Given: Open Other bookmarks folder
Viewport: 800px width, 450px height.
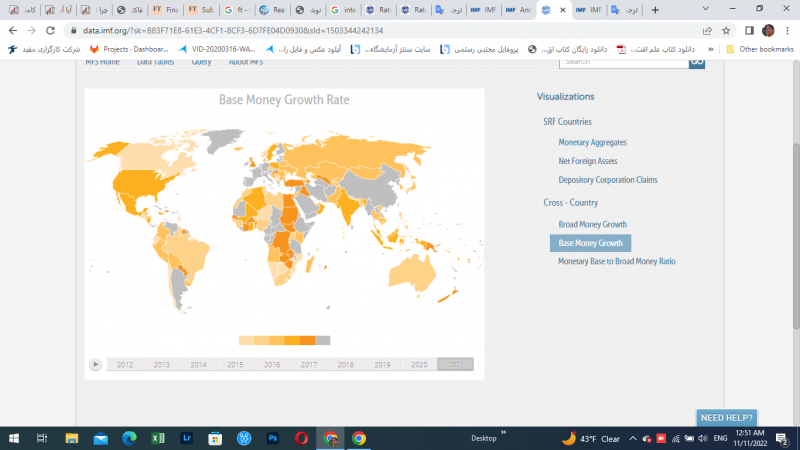Looking at the screenshot, I should [760, 48].
